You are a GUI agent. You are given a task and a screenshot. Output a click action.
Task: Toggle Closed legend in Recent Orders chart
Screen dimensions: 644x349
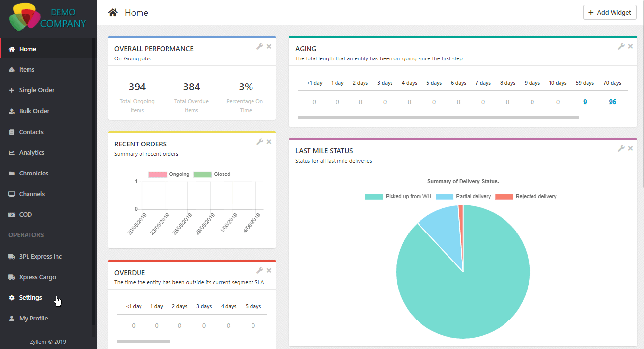(212, 174)
